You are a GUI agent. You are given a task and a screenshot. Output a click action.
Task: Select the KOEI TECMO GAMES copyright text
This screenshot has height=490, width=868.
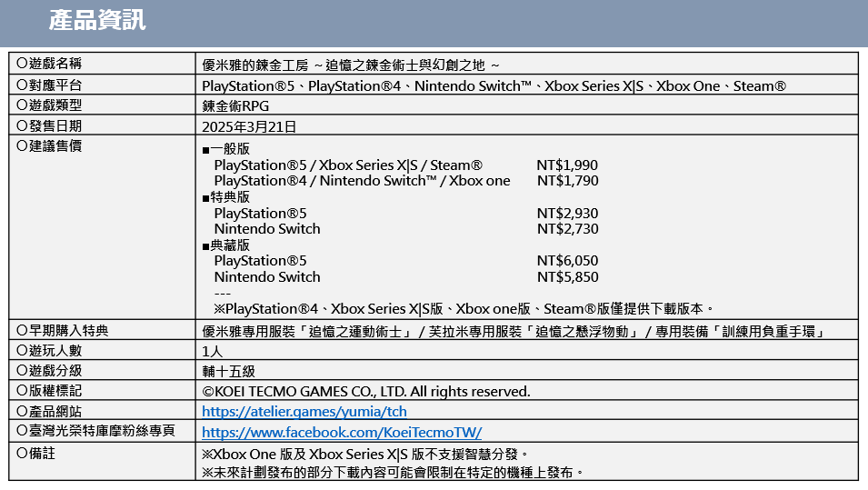click(x=365, y=392)
